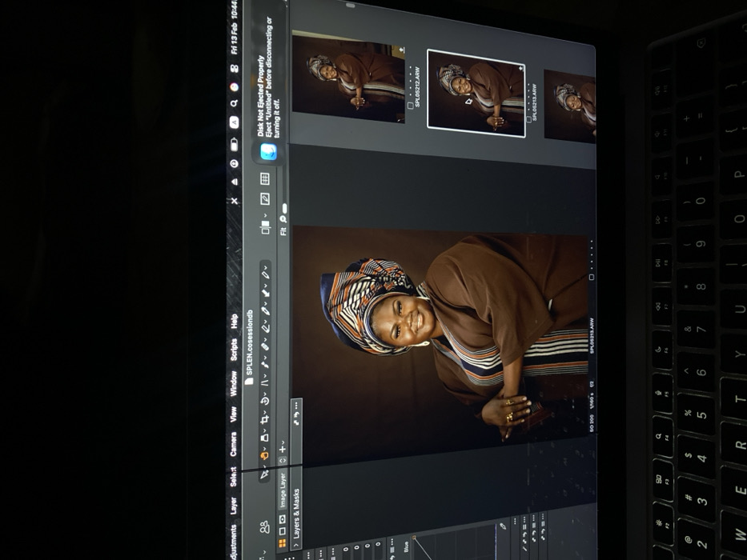This screenshot has height=560, width=747.
Task: Toggle color tag box below main viewer image
Action: click(592, 278)
